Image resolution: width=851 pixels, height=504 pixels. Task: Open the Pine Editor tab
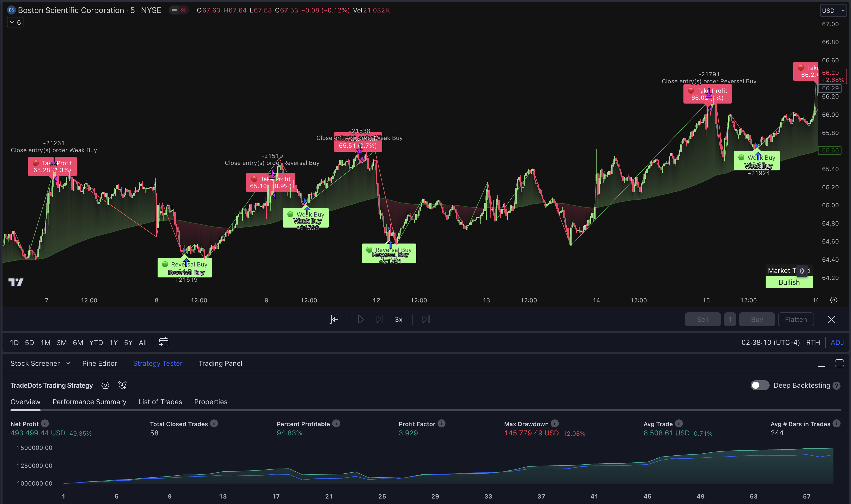tap(100, 363)
